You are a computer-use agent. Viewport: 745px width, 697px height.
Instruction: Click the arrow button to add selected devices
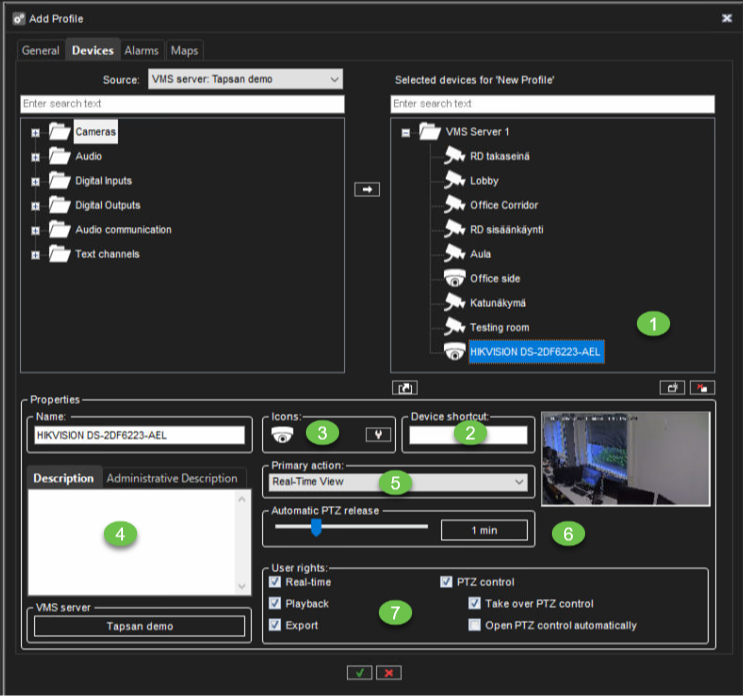click(x=367, y=189)
